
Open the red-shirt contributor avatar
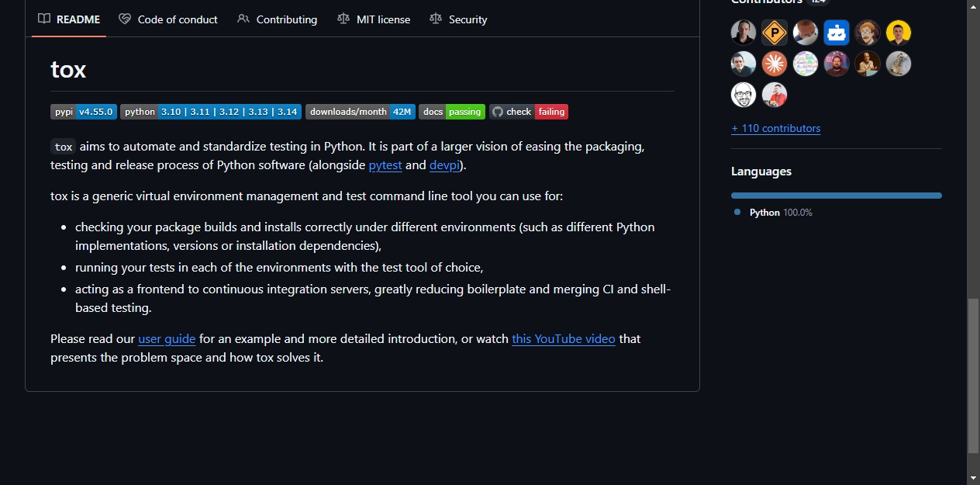(775, 95)
